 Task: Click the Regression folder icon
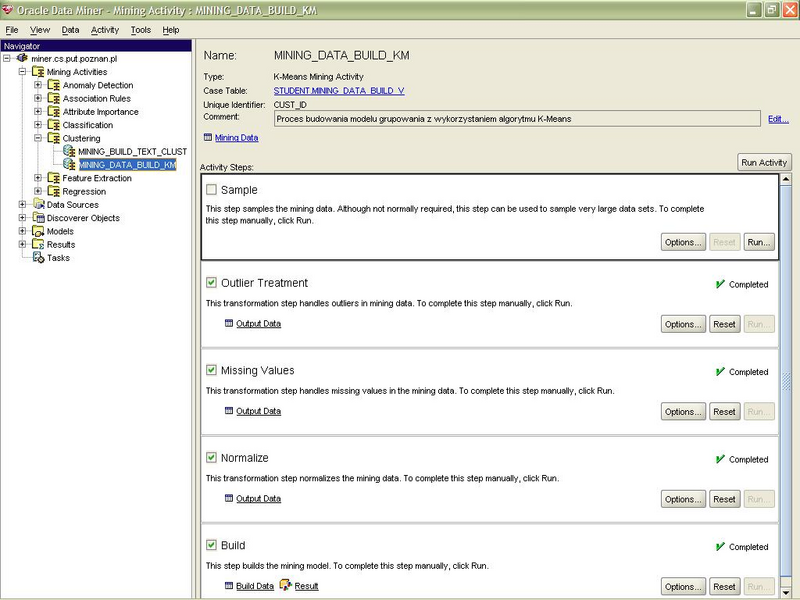tap(54, 191)
